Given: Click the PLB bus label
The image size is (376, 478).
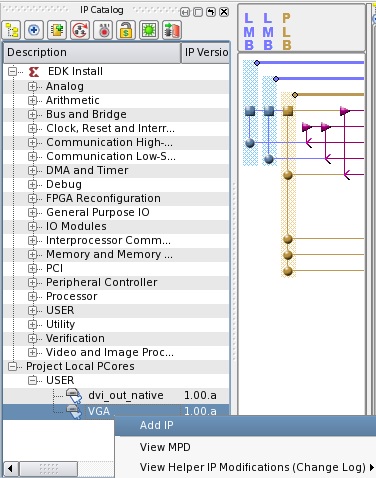Looking at the screenshot, I should tap(287, 32).
